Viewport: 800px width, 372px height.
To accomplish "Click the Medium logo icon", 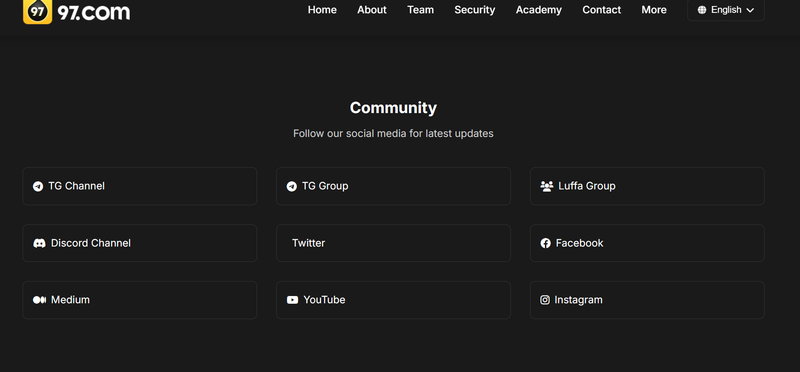I will pos(39,300).
